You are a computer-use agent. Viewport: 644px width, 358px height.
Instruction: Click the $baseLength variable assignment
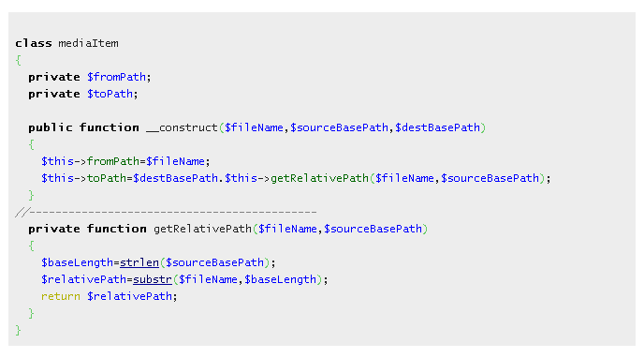coord(77,262)
